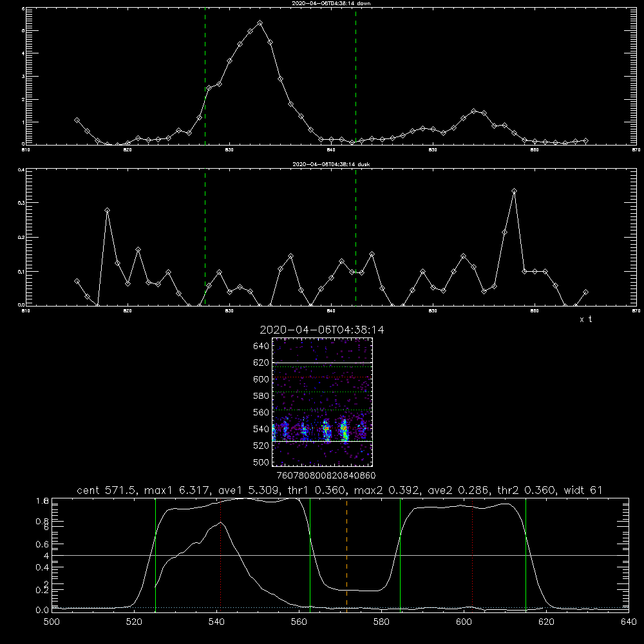This screenshot has height=644, width=644.
Task: Select the 'widt 61' value in stats line
Action: coord(583,490)
